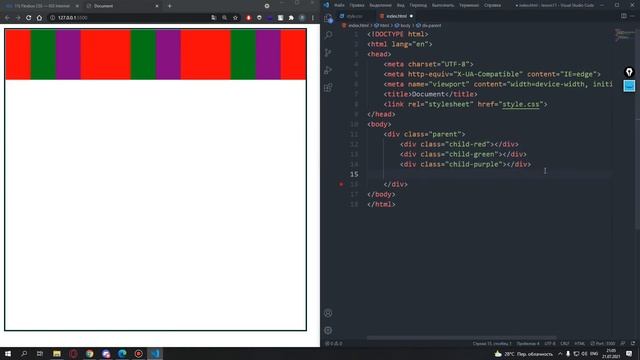Click the errors and warnings status item
The height and width of the screenshot is (360, 640).
coord(333,344)
